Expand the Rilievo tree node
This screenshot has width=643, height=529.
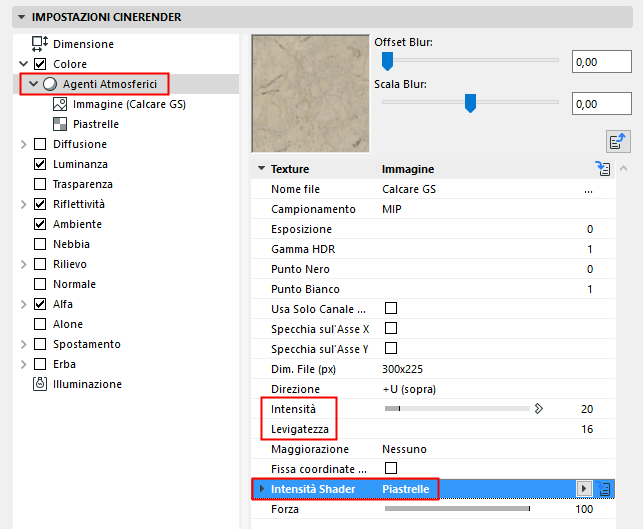pos(23,264)
